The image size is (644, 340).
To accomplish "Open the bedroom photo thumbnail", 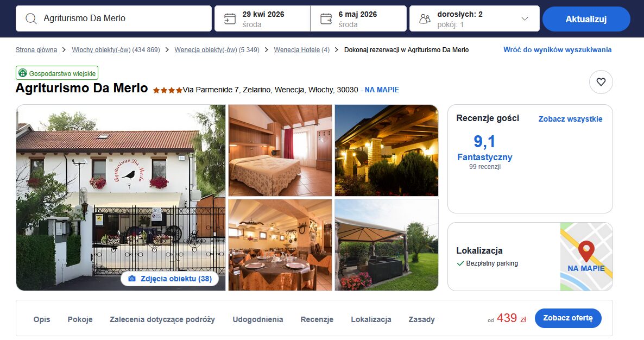I will point(280,150).
